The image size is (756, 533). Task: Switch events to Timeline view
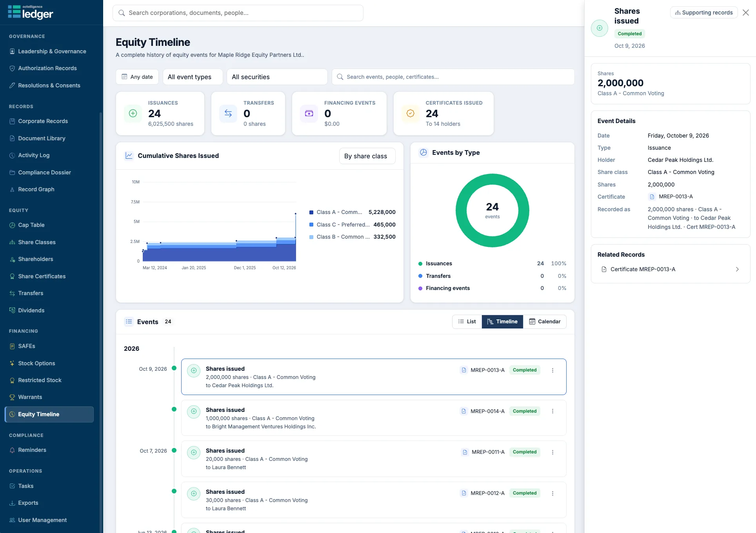click(502, 322)
